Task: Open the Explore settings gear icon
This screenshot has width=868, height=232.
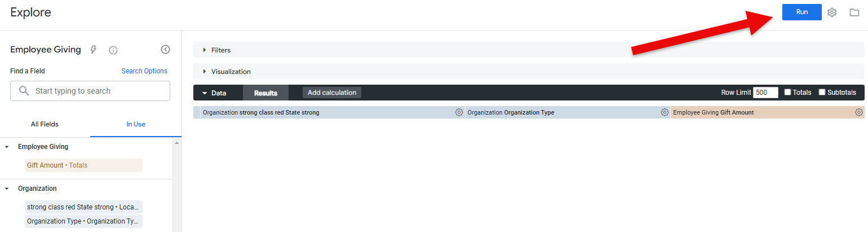Action: (x=832, y=12)
